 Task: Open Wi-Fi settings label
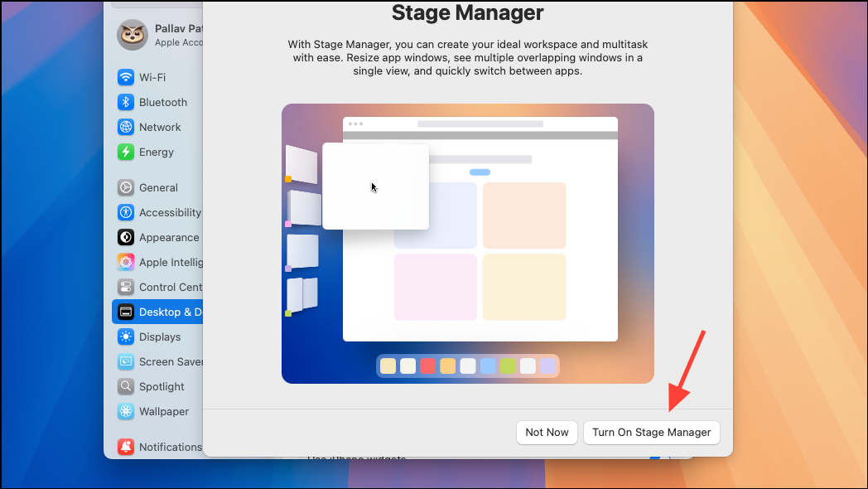pos(152,78)
